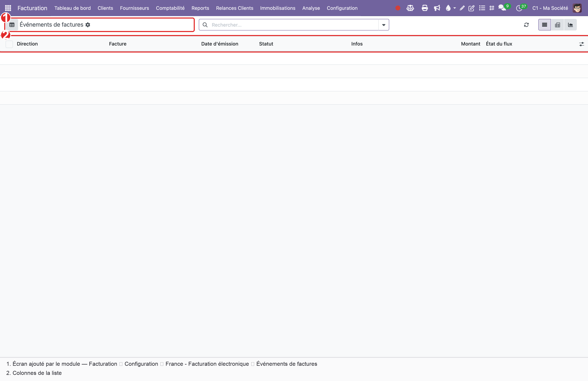The height and width of the screenshot is (381, 588).
Task: Open the Tableau de bord menu
Action: coord(72,8)
